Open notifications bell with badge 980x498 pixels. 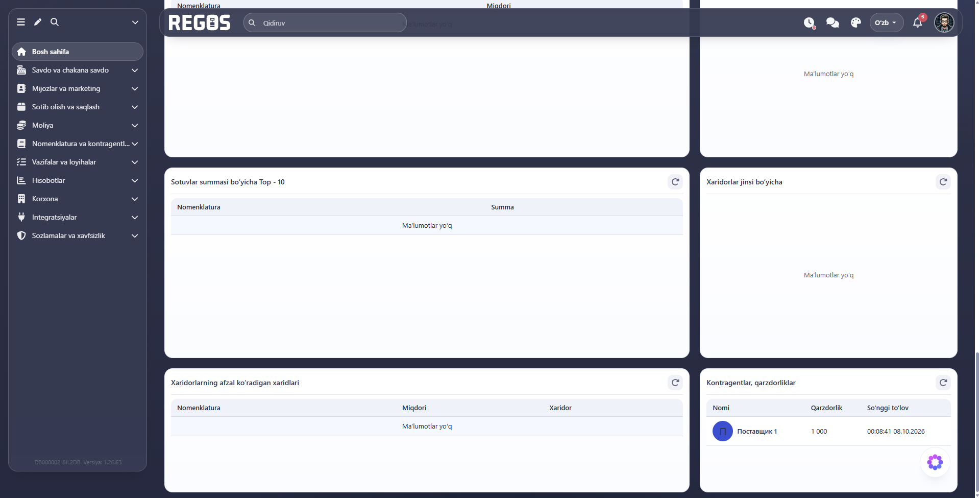(918, 22)
